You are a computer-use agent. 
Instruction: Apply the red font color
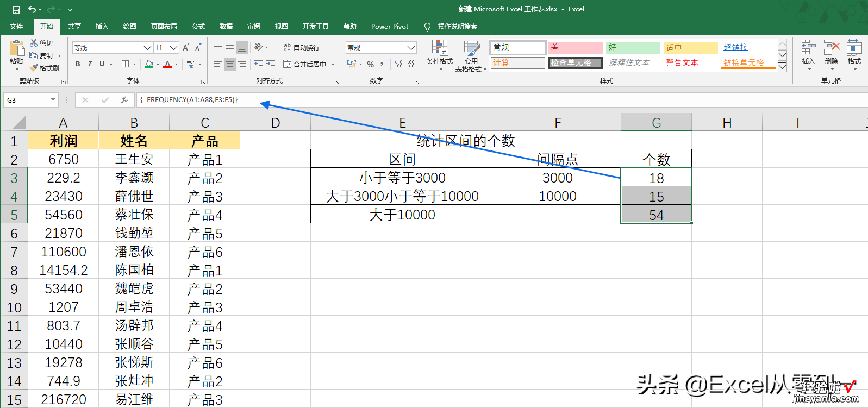point(167,64)
